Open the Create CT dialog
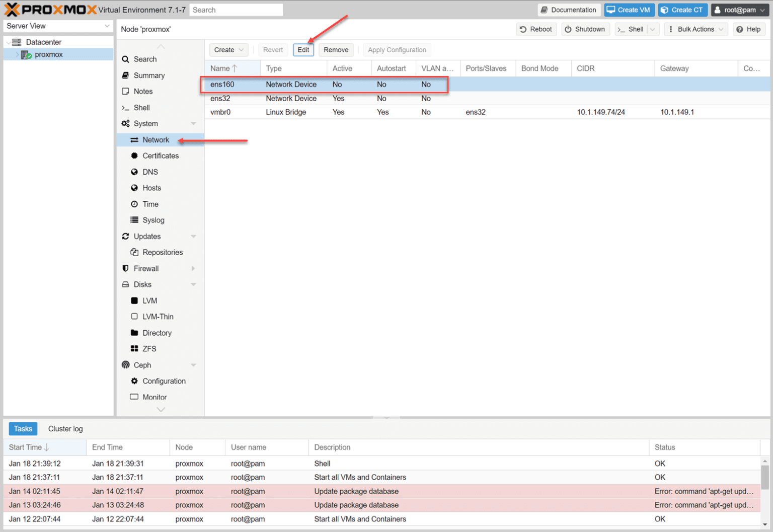This screenshot has height=532, width=773. coord(683,10)
